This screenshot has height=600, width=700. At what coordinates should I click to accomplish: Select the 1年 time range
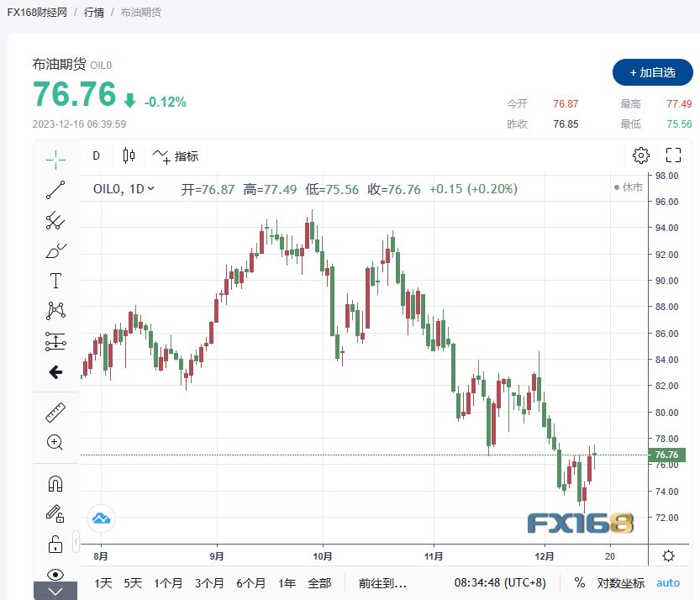(x=287, y=582)
